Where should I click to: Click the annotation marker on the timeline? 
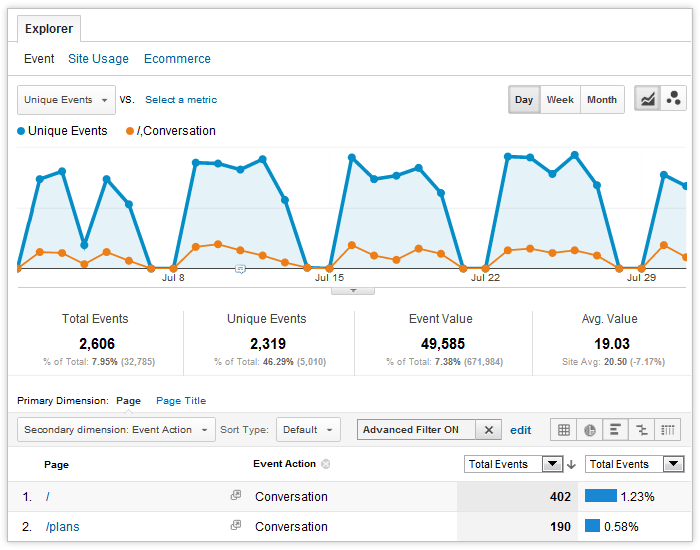click(x=240, y=269)
